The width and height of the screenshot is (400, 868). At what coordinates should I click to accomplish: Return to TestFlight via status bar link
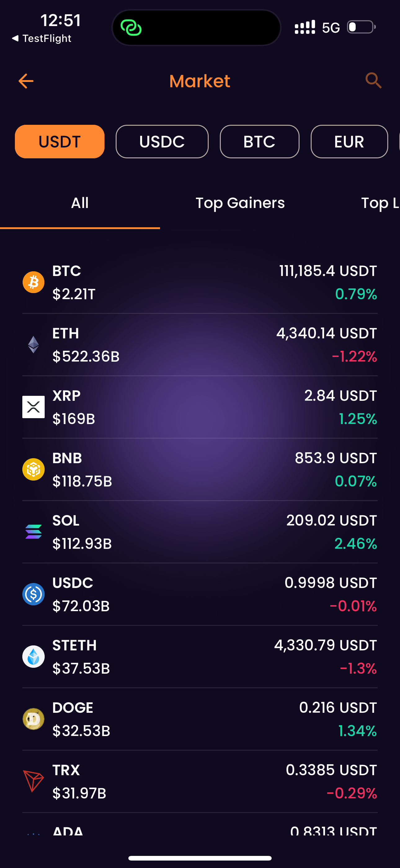[x=42, y=38]
